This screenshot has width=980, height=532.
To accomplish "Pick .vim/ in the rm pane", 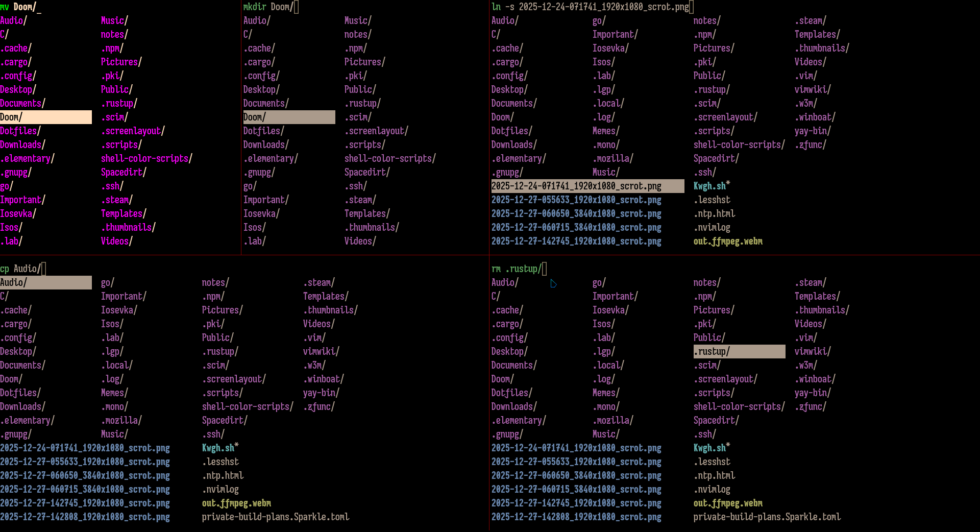I will tap(806, 337).
